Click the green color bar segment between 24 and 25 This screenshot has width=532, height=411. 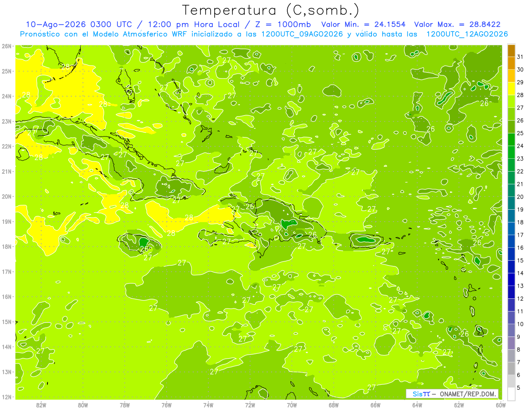coord(511,140)
